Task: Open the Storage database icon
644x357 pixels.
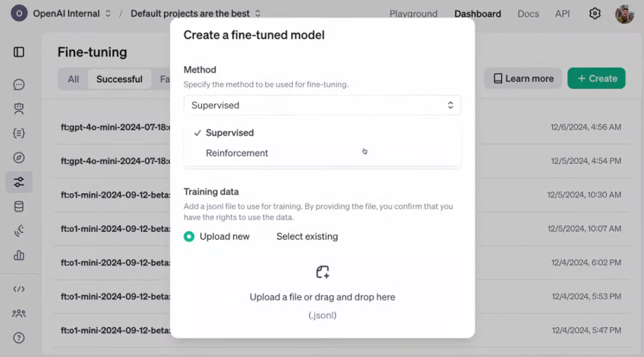Action: (19, 206)
